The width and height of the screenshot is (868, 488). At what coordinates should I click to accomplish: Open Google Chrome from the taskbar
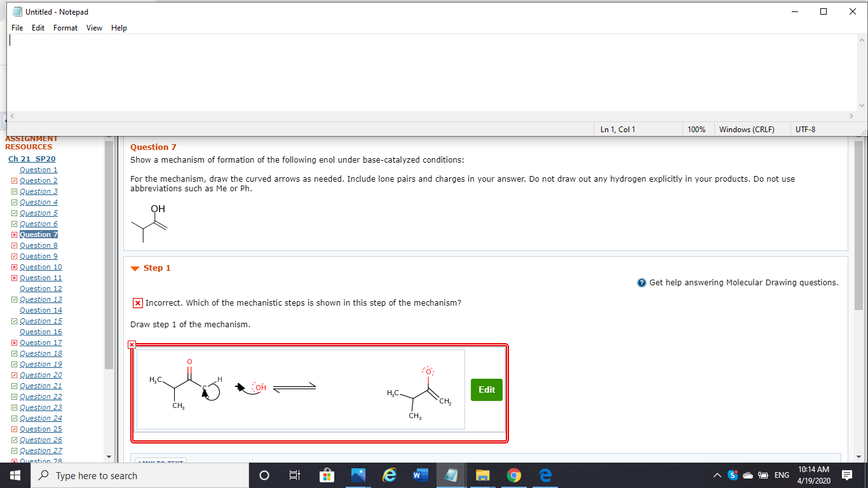pyautogui.click(x=513, y=475)
